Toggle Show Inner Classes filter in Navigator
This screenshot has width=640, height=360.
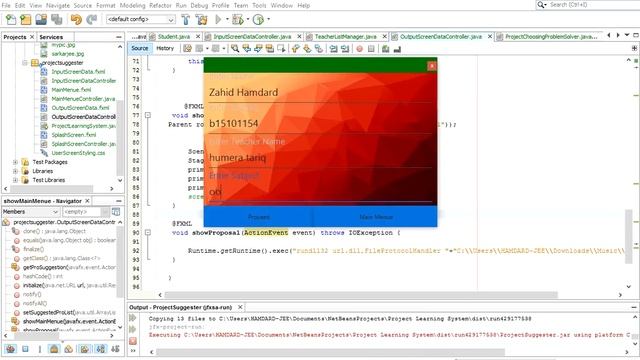point(69,349)
